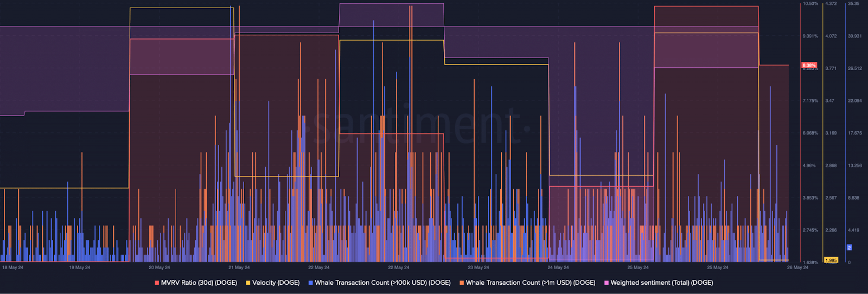
Task: Click the yellow Velocity legend swatch
Action: pos(248,283)
